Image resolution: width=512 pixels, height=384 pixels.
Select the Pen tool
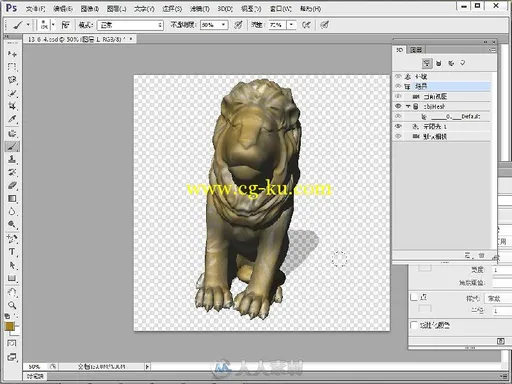pos(12,239)
